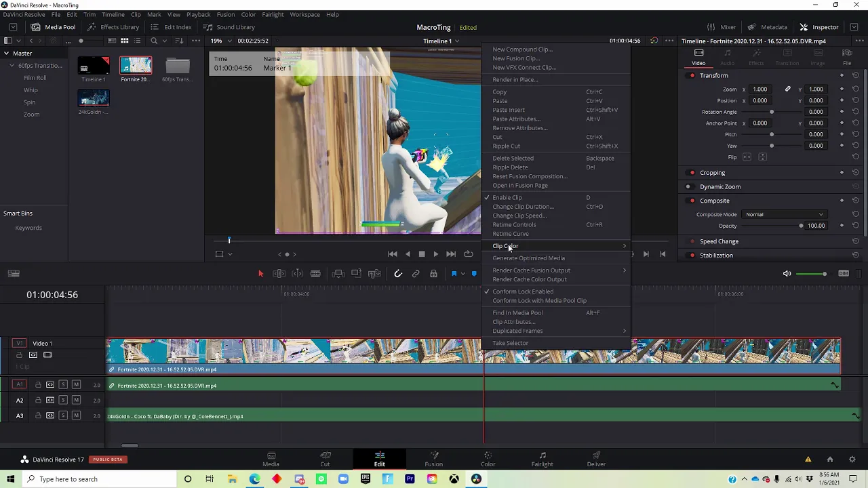Open the Fairlight menu
Viewport: 868px width, 488px height.
tap(273, 14)
